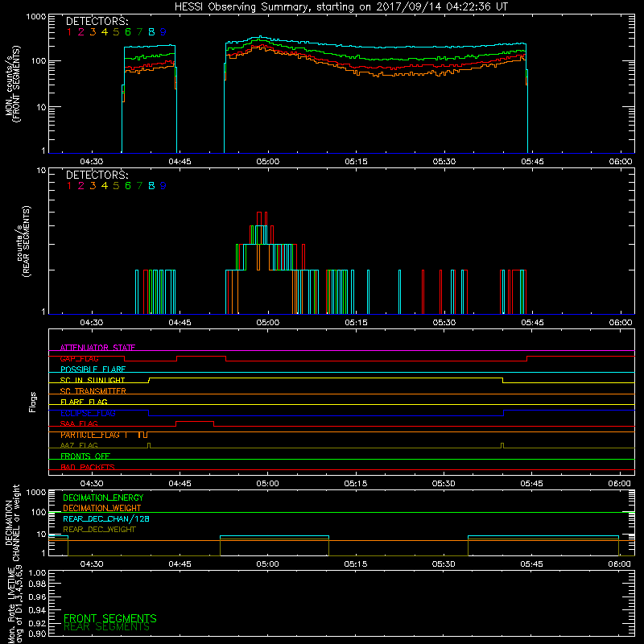This screenshot has width=644, height=644.
Task: Select the FRONTS_OFF flag label
Action: 85,456
